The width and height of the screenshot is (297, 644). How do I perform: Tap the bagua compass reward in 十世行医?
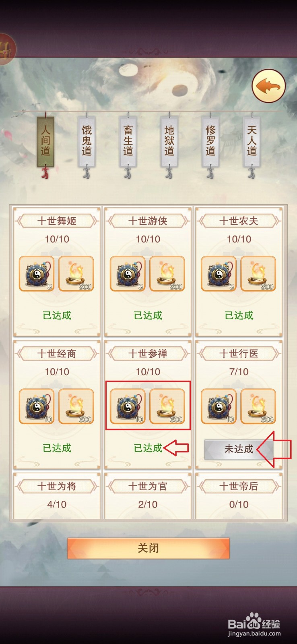coord(219,407)
